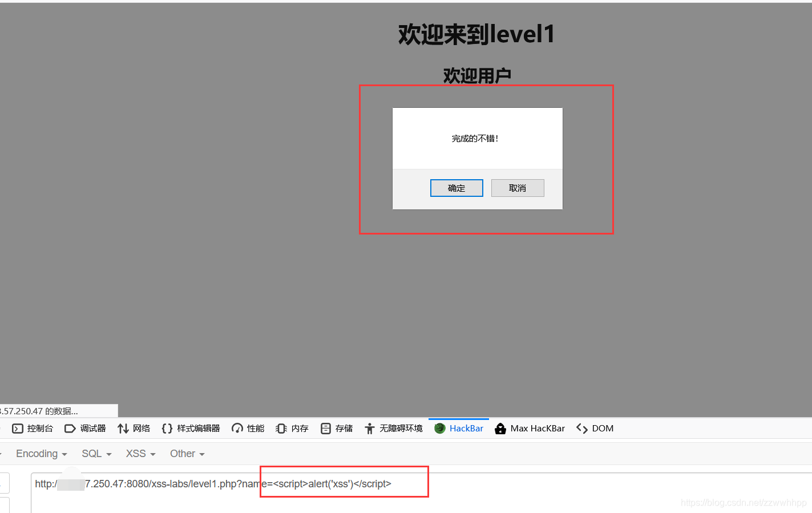
Task: Click the debugger icon beside 调试器
Action: click(x=70, y=429)
